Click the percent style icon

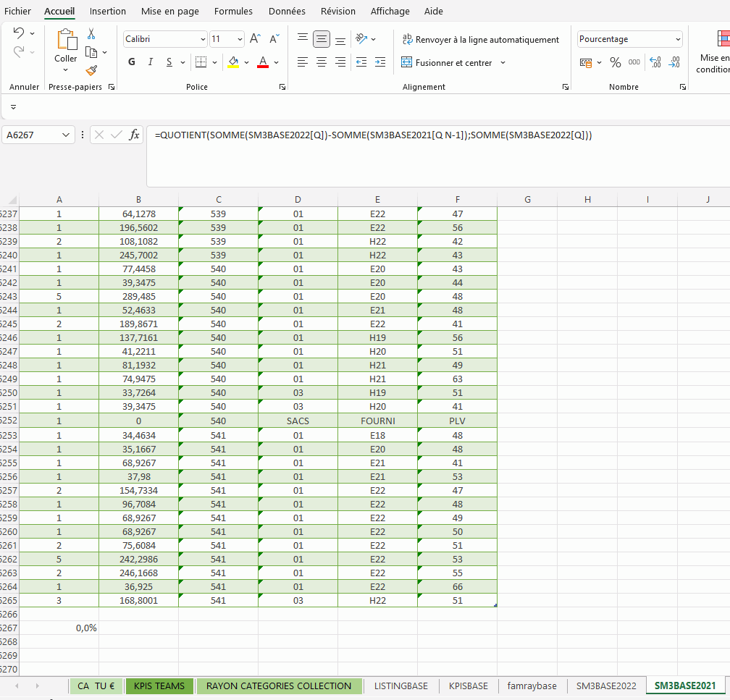click(x=616, y=62)
